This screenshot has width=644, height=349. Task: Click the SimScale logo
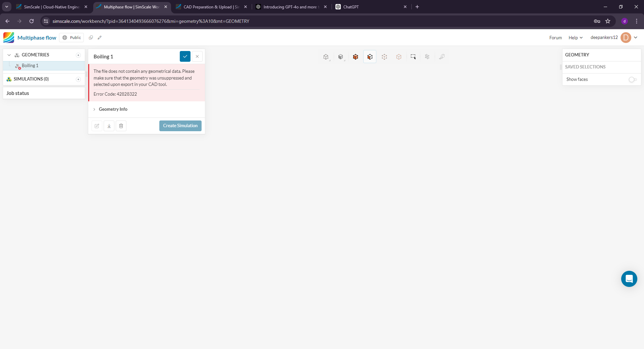coord(9,38)
